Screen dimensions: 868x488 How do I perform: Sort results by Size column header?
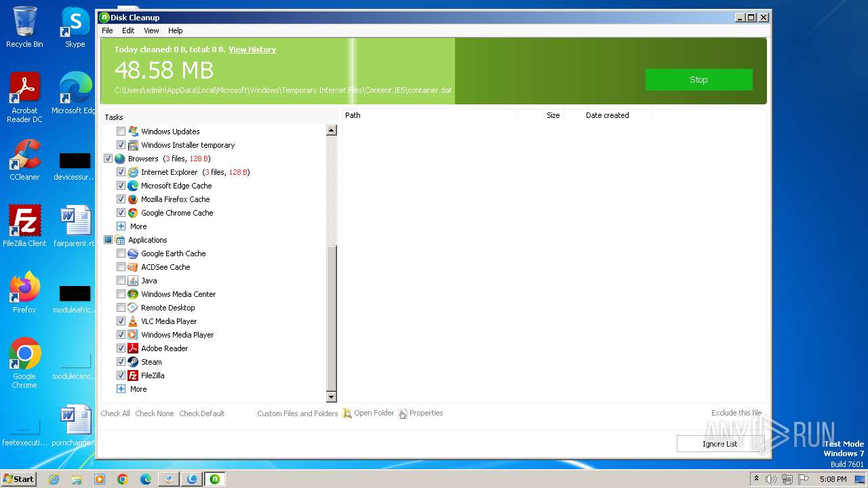(540, 115)
